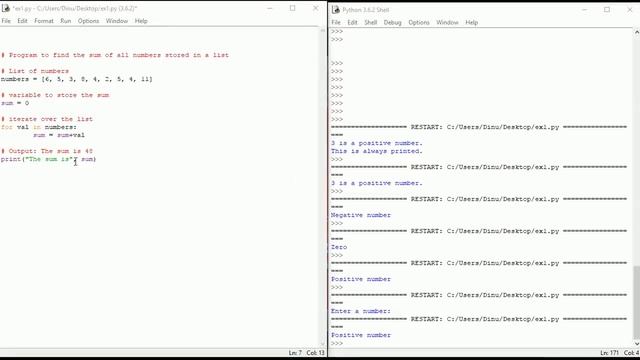Click 'This is always printed.' in Shell output
This screenshot has height=360, width=640.
coord(377,151)
